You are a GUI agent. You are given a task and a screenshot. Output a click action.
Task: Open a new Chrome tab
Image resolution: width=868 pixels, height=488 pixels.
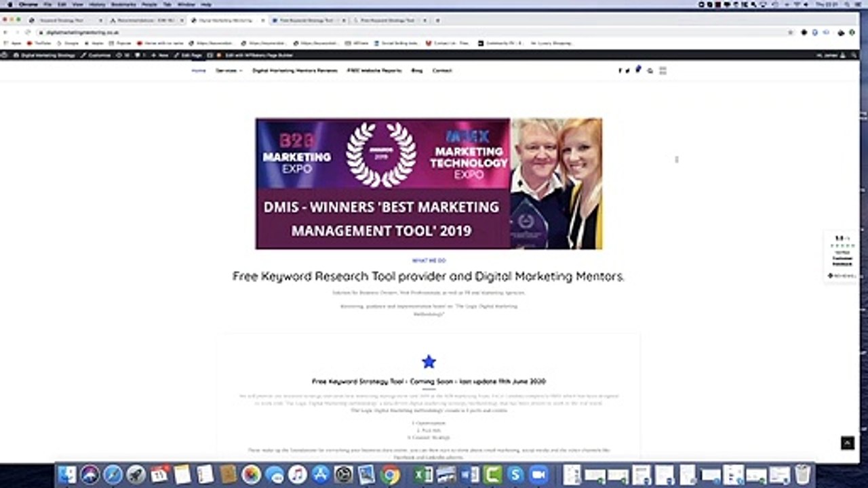437,20
